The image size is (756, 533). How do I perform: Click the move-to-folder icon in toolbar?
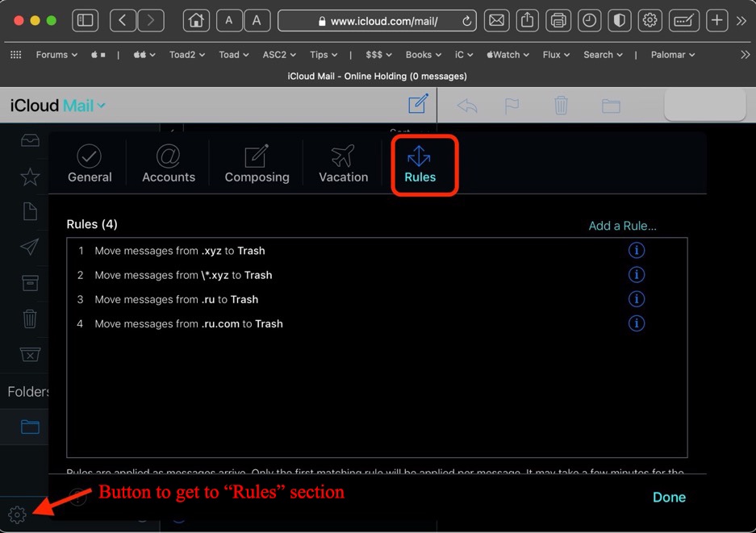click(x=611, y=106)
